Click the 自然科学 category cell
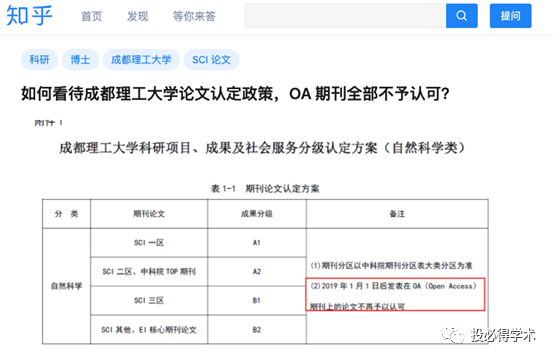Screen dimensions: 553x360 (x=66, y=286)
